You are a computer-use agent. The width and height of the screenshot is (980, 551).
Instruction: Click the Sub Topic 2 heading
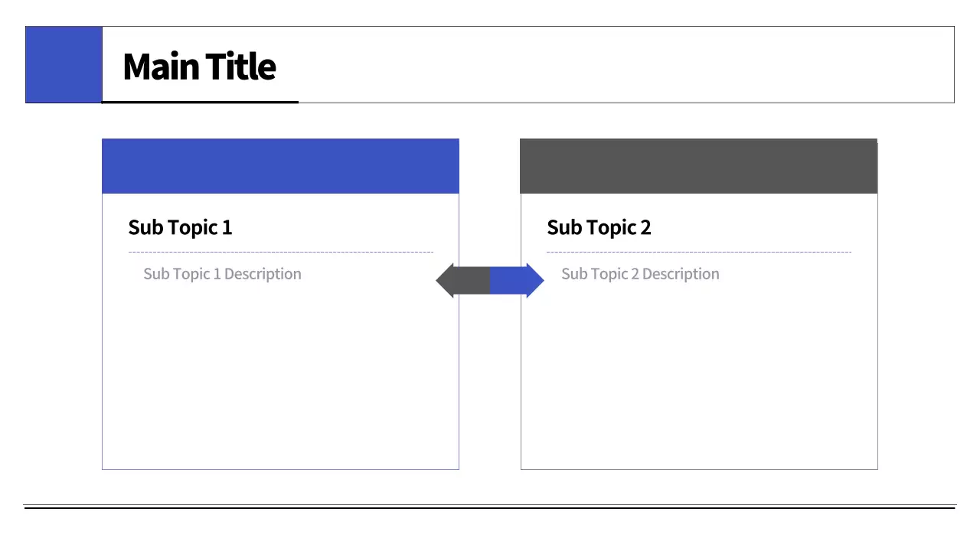point(599,227)
